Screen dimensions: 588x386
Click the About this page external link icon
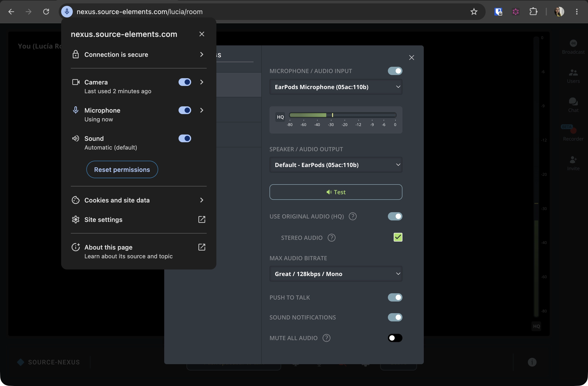click(202, 247)
